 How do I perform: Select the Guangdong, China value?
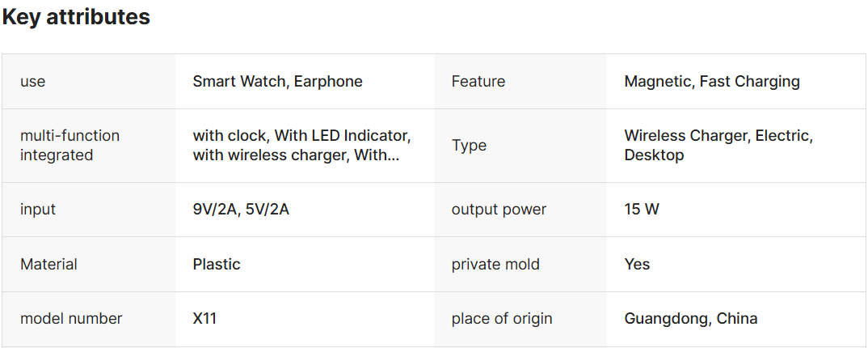point(691,319)
